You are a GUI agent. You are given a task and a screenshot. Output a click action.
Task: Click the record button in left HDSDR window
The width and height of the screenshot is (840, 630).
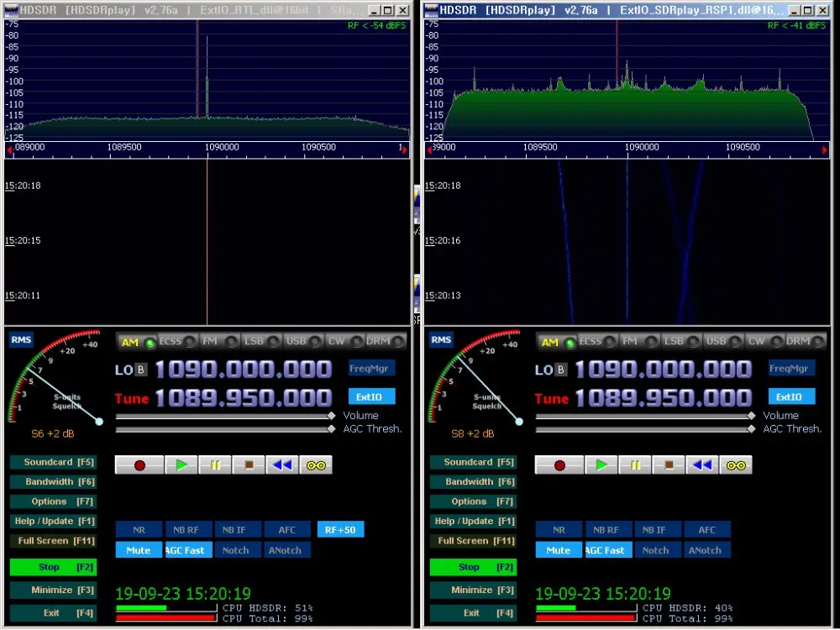pyautogui.click(x=139, y=465)
